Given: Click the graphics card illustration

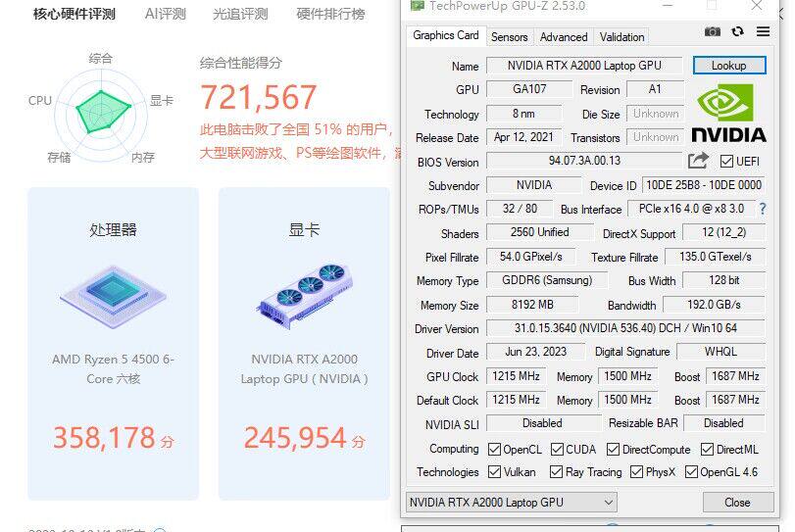Looking at the screenshot, I should (304, 297).
